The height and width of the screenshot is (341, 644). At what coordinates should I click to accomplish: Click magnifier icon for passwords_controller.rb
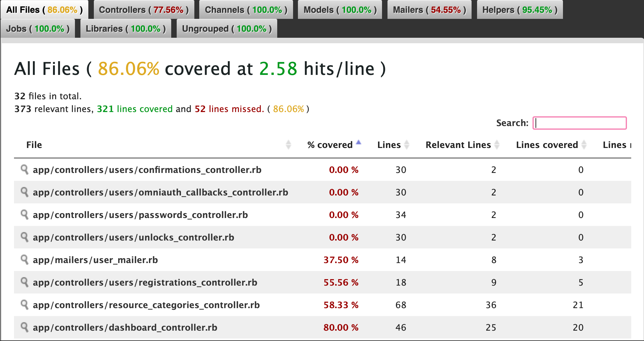click(24, 214)
